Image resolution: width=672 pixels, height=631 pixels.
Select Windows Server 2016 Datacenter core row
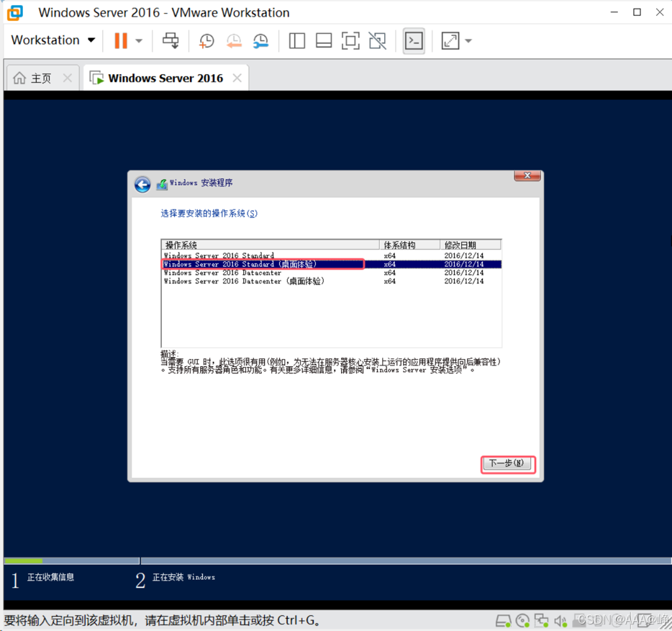(x=331, y=273)
